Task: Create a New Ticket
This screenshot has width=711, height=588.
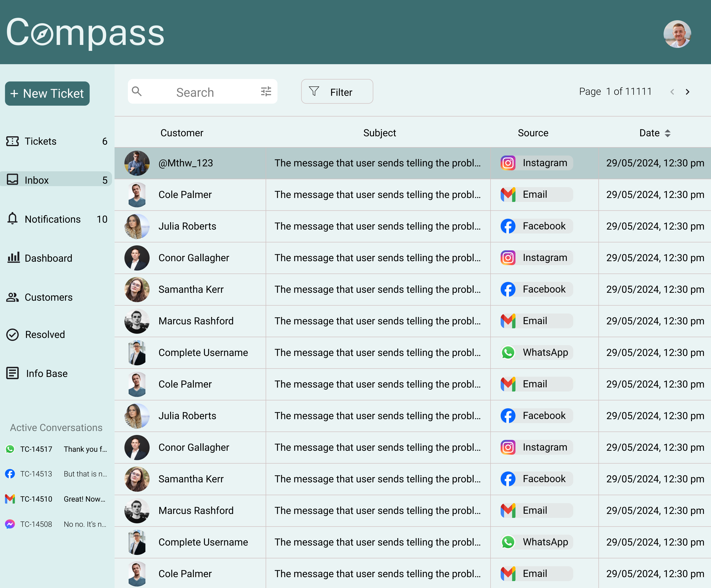Action: (x=47, y=93)
